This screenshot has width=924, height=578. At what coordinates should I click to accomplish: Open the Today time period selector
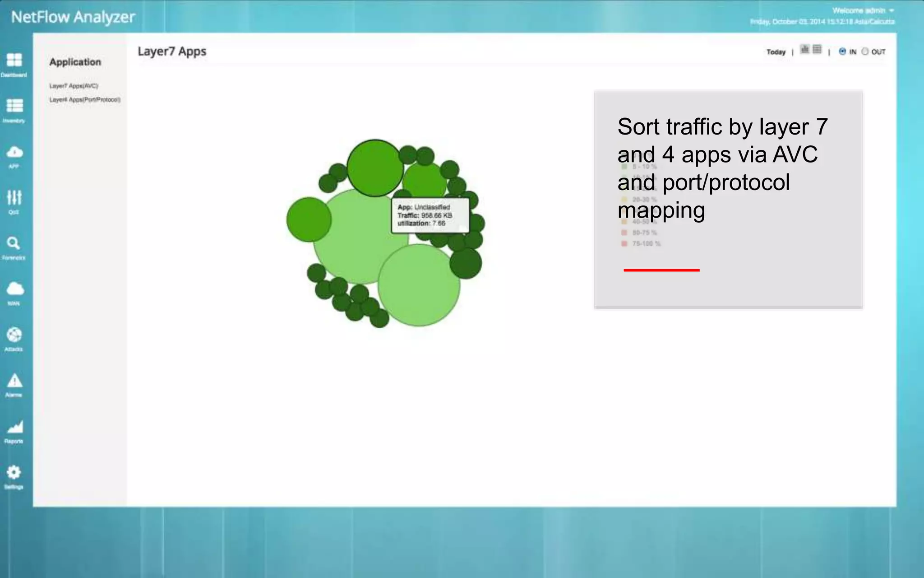click(x=776, y=52)
